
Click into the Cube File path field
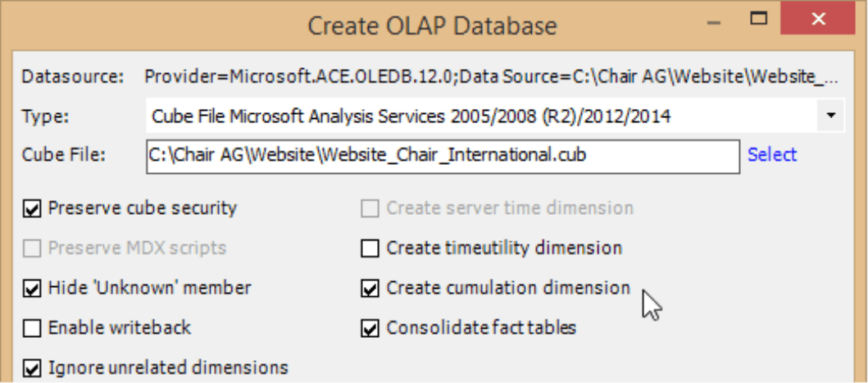pyautogui.click(x=443, y=156)
